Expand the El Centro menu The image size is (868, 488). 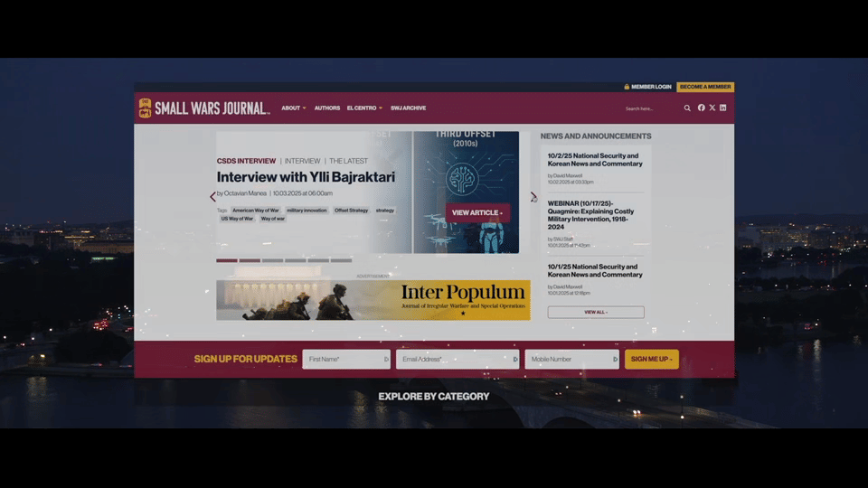click(x=364, y=108)
